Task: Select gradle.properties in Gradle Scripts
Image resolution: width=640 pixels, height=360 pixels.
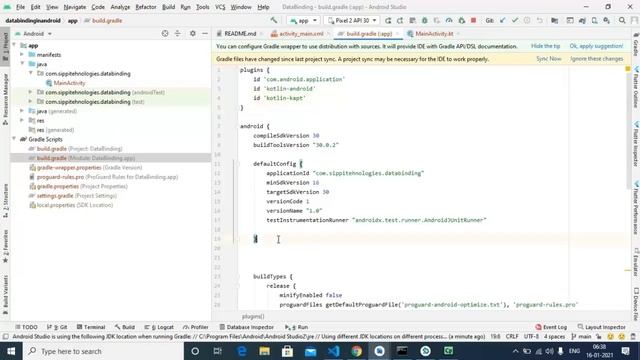Action: [78, 187]
